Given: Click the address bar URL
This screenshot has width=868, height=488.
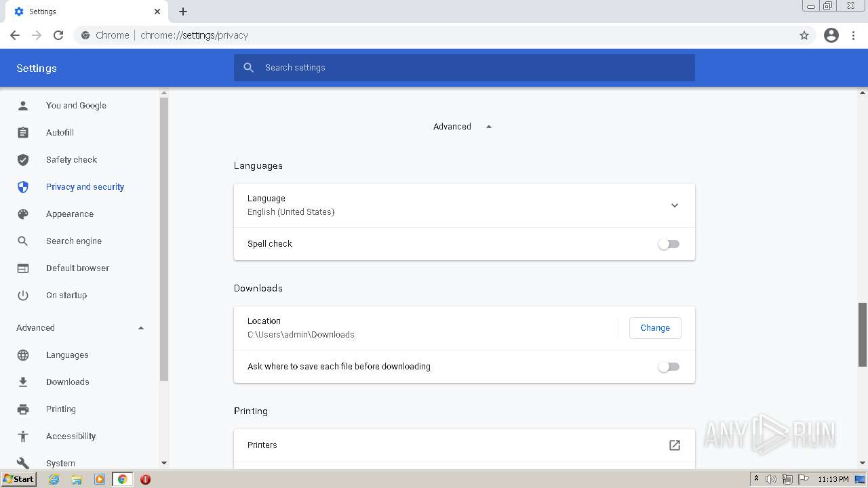Looking at the screenshot, I should 195,35.
